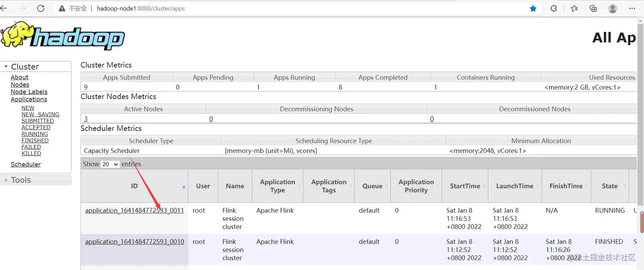Open the user profile avatar

pos(613,9)
